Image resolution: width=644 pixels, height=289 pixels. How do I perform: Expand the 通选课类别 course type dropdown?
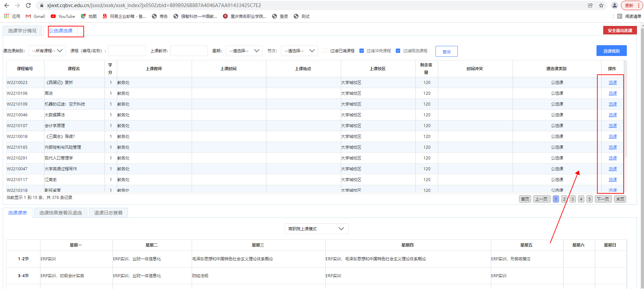47,51
